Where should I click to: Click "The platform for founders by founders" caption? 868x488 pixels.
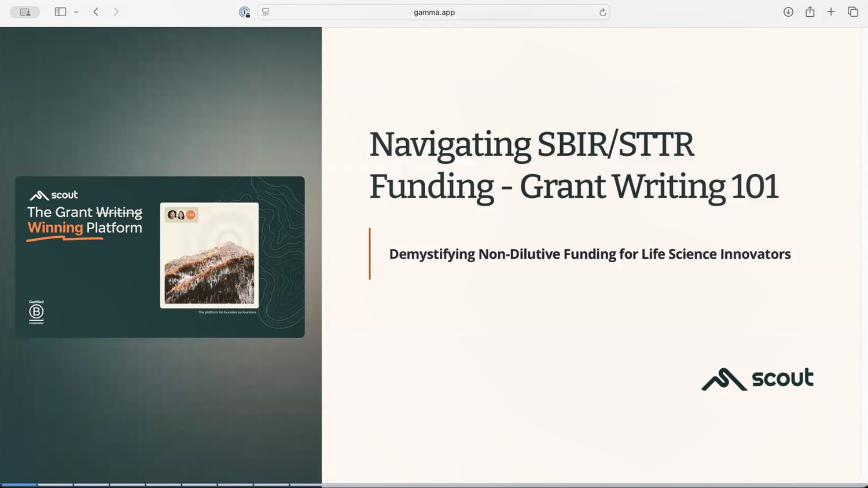tap(227, 313)
